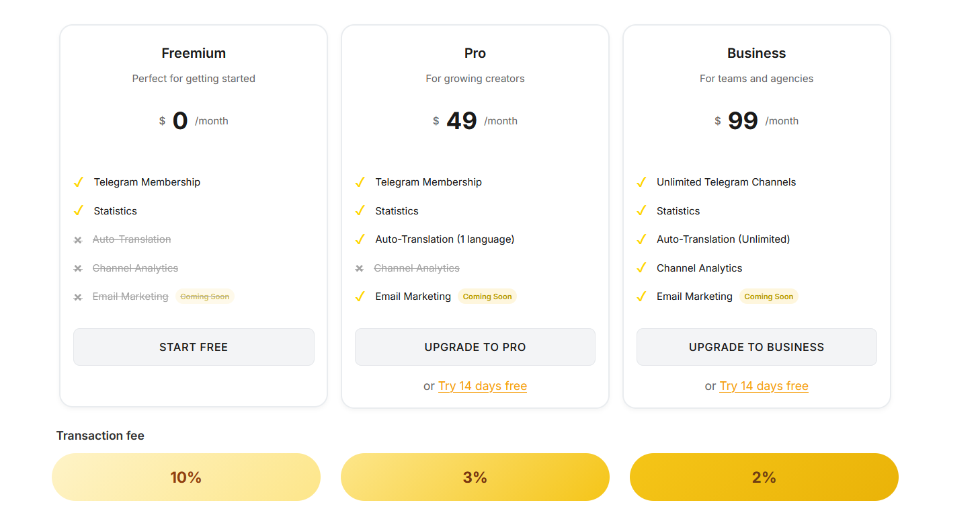
Task: Click the checkmark next to Auto-Translation (1 language)
Action: 360,239
